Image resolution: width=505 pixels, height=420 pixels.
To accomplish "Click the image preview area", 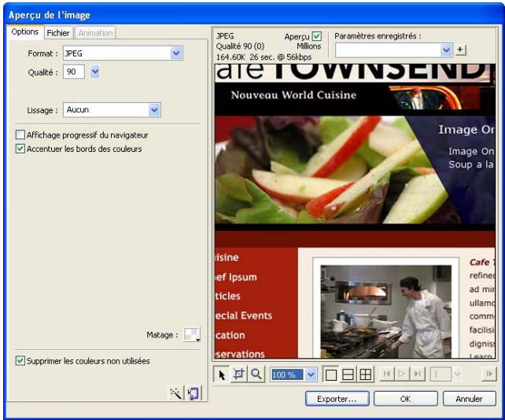I will [x=355, y=211].
